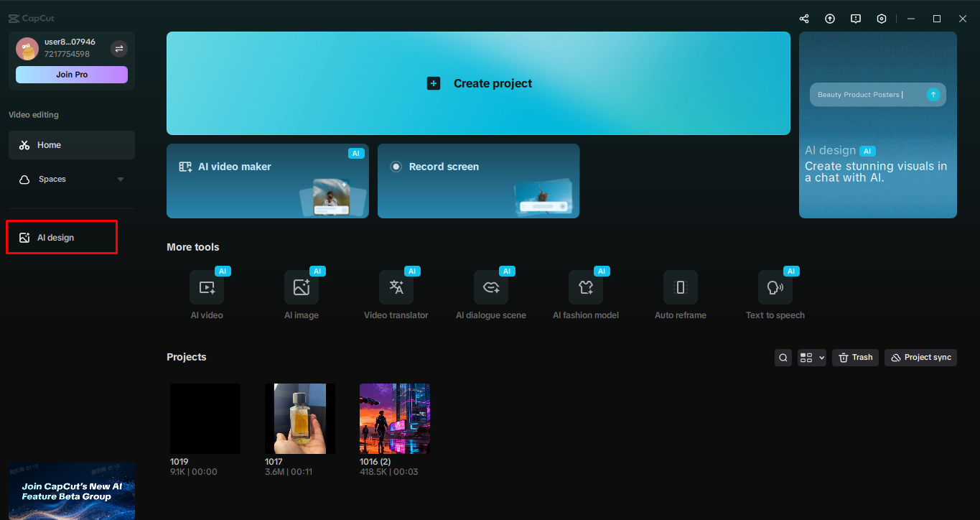
Task: Select the AI fashion model tool
Action: 586,287
